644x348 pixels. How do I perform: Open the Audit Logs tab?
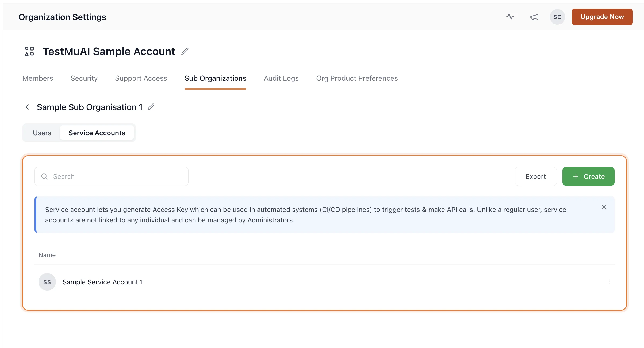pyautogui.click(x=281, y=78)
